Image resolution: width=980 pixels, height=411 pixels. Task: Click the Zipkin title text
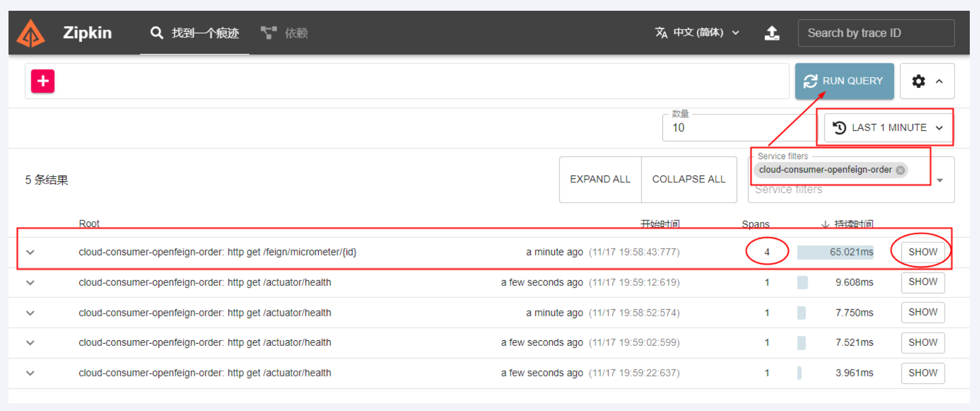pyautogui.click(x=87, y=33)
